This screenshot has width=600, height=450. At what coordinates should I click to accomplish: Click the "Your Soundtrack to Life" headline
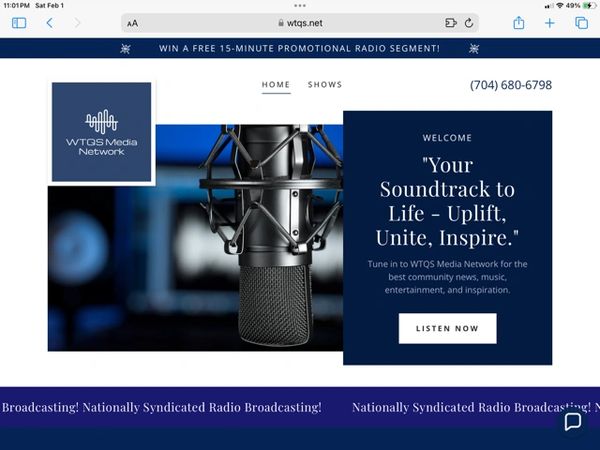pos(447,201)
